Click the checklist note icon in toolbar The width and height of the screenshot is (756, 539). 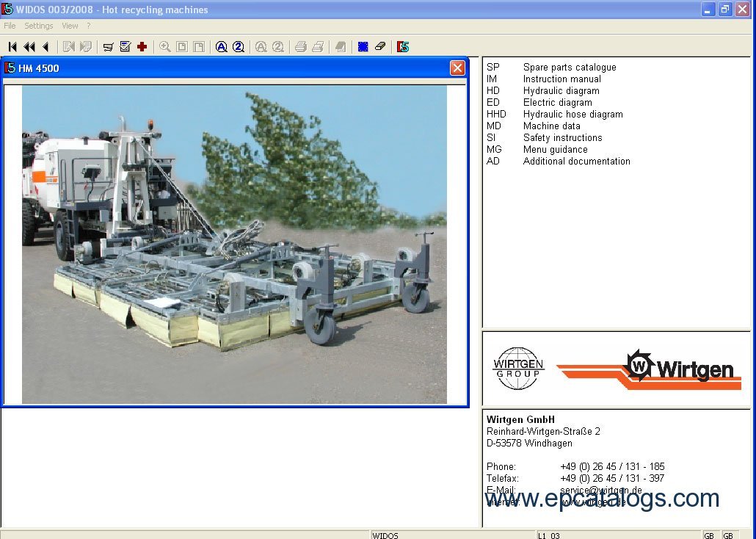(x=126, y=47)
